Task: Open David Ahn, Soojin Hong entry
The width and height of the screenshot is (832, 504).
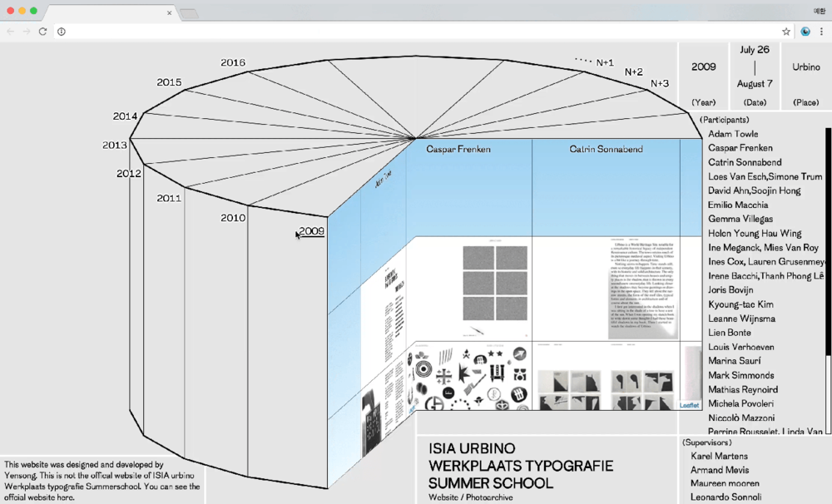Action: pos(754,190)
